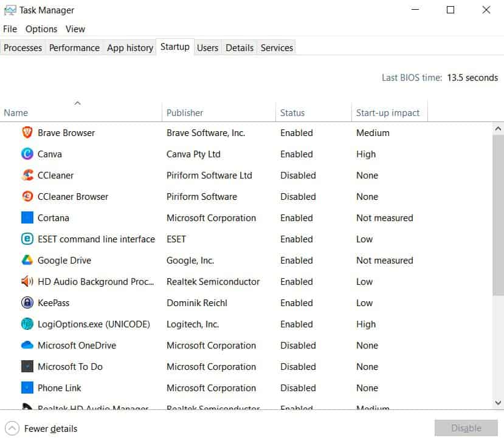Viewport: 504px width, 444px height.
Task: Click publisher Canva Pty Ltd
Action: (193, 154)
